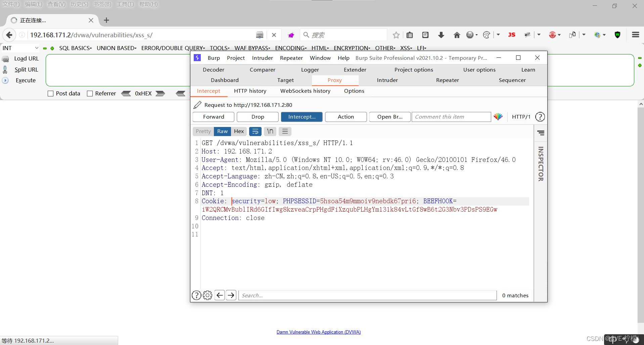Open the ENCRYPTION dropdown menu
The image size is (644, 345).
click(352, 48)
